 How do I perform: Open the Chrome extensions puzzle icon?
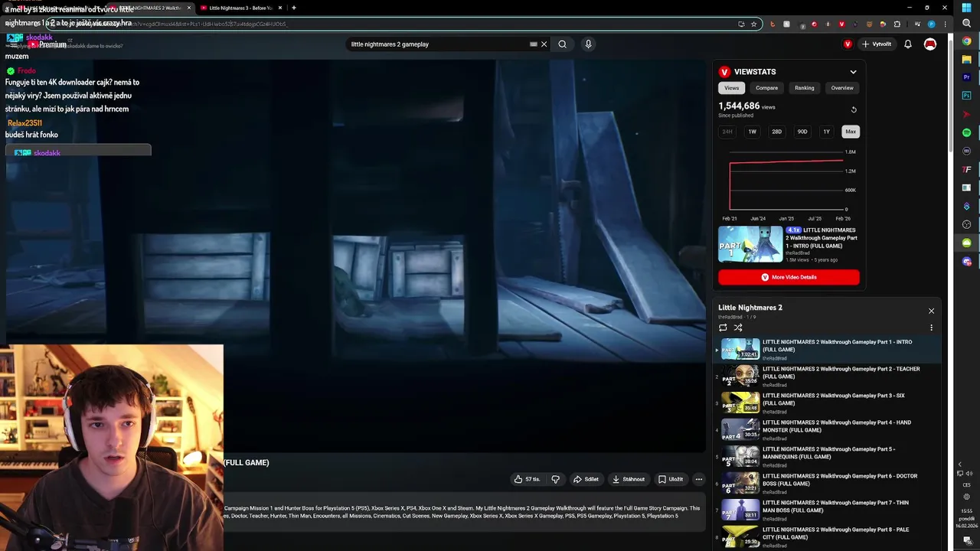(x=897, y=24)
